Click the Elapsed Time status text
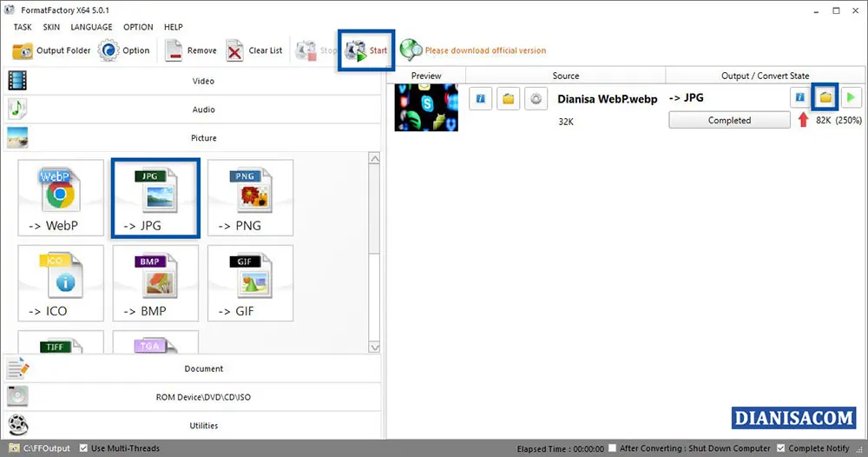Screen dimensions: 868x457 (x=560, y=448)
